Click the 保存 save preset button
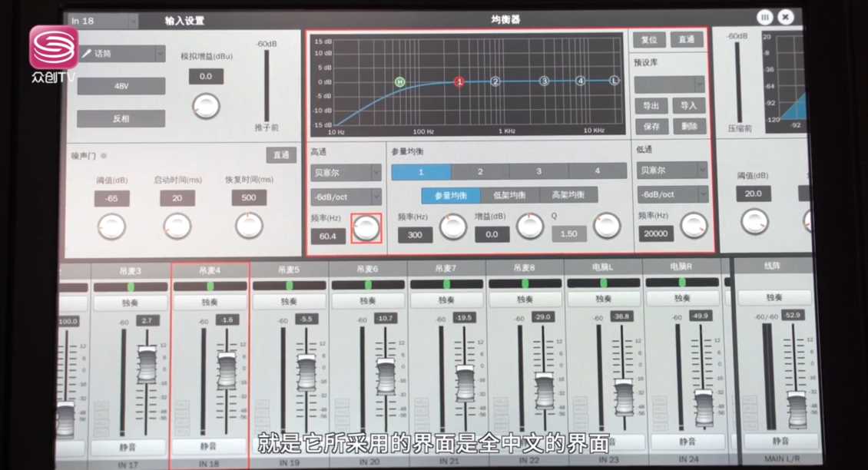The height and width of the screenshot is (470, 868). pos(651,127)
